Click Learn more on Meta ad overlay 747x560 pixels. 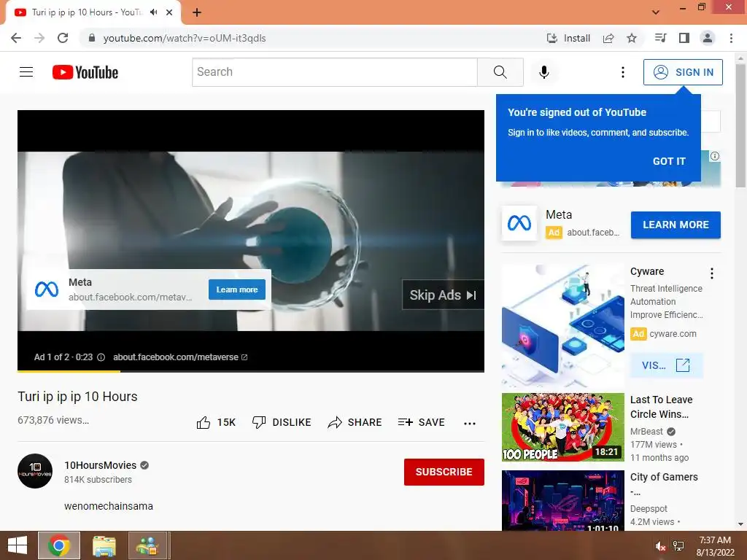237,289
